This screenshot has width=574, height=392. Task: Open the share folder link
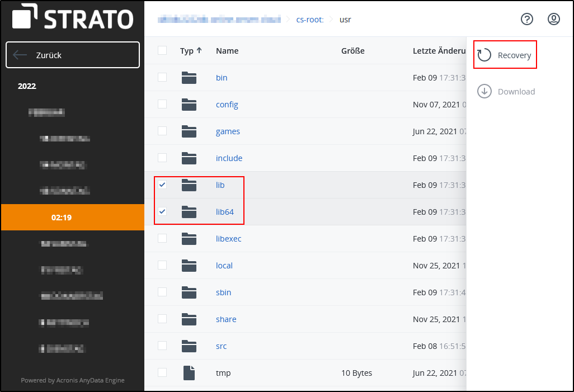click(x=226, y=319)
